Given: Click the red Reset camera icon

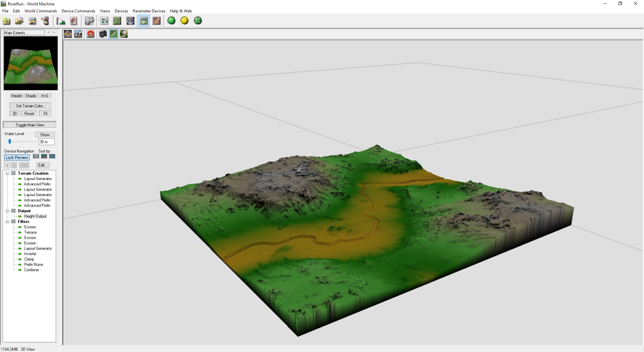Looking at the screenshot, I should coord(91,34).
